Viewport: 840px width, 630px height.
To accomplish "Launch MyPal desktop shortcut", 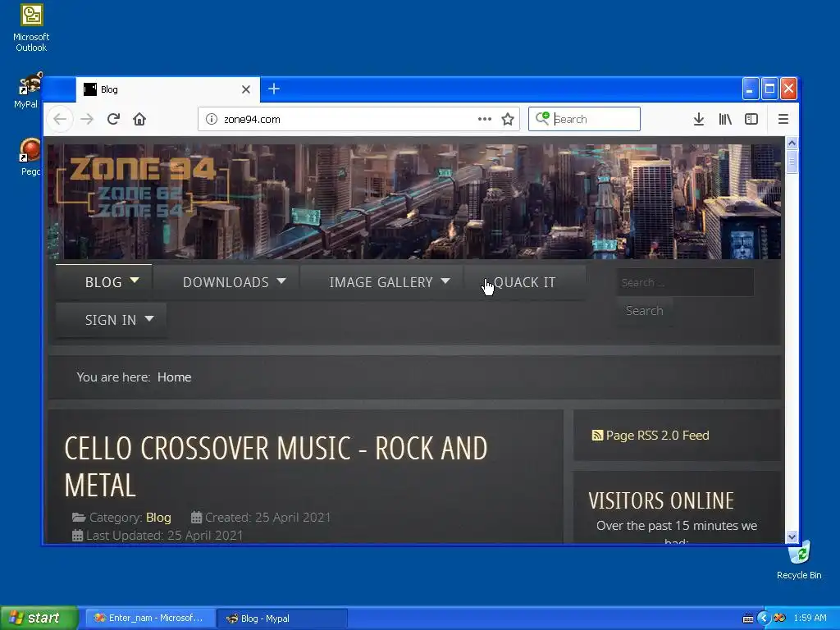I will [x=28, y=90].
